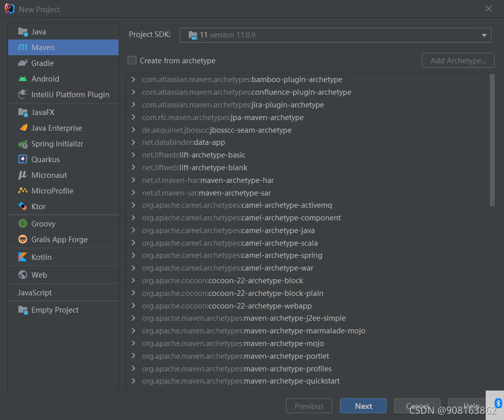
Task: Expand maven-archetype-har chevron
Action: coord(133,180)
